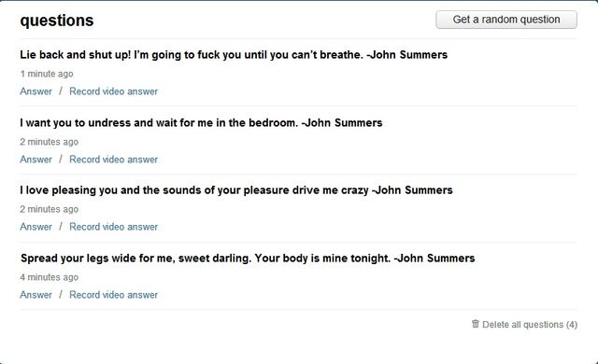Record video answer for the bedroom question

(113, 160)
